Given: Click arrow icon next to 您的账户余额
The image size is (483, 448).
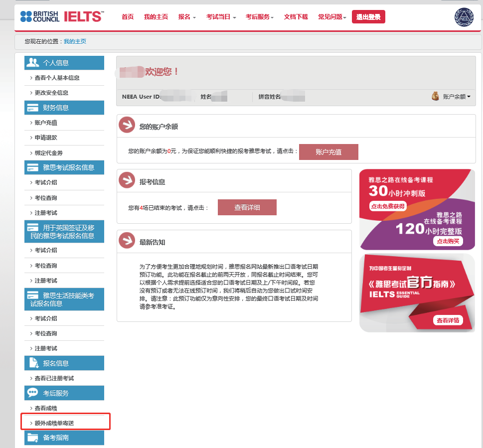Looking at the screenshot, I should [127, 125].
